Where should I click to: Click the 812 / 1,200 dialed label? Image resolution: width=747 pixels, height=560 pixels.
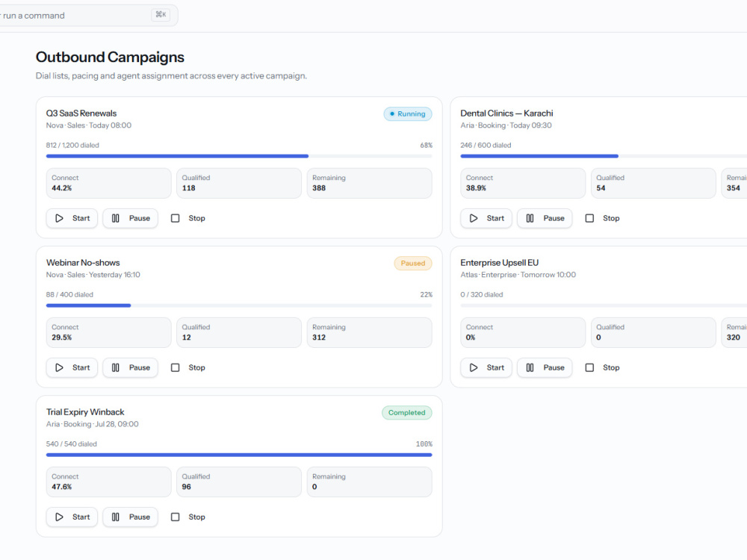[72, 146]
